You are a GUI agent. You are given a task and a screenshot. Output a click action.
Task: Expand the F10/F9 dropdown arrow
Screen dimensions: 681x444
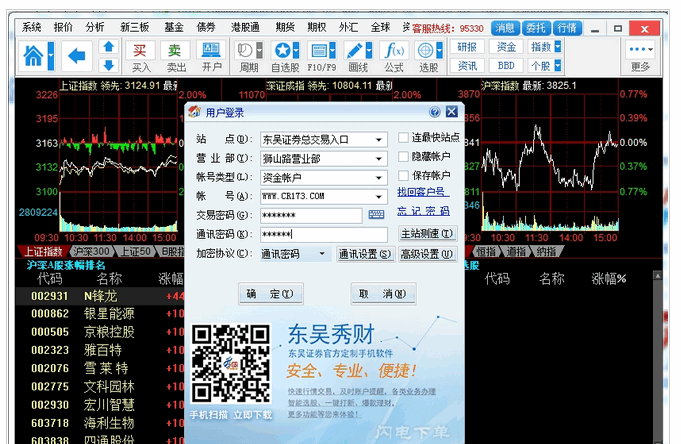click(332, 51)
